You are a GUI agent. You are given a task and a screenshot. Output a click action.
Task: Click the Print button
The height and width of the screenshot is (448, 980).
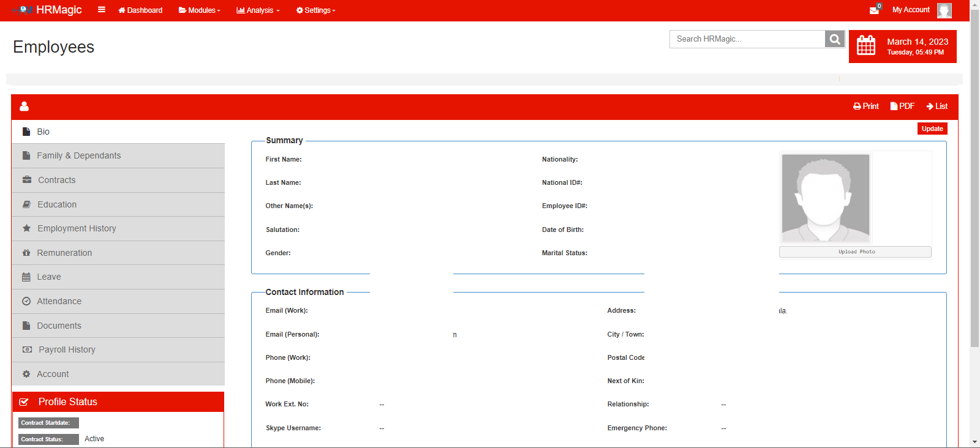[866, 106]
